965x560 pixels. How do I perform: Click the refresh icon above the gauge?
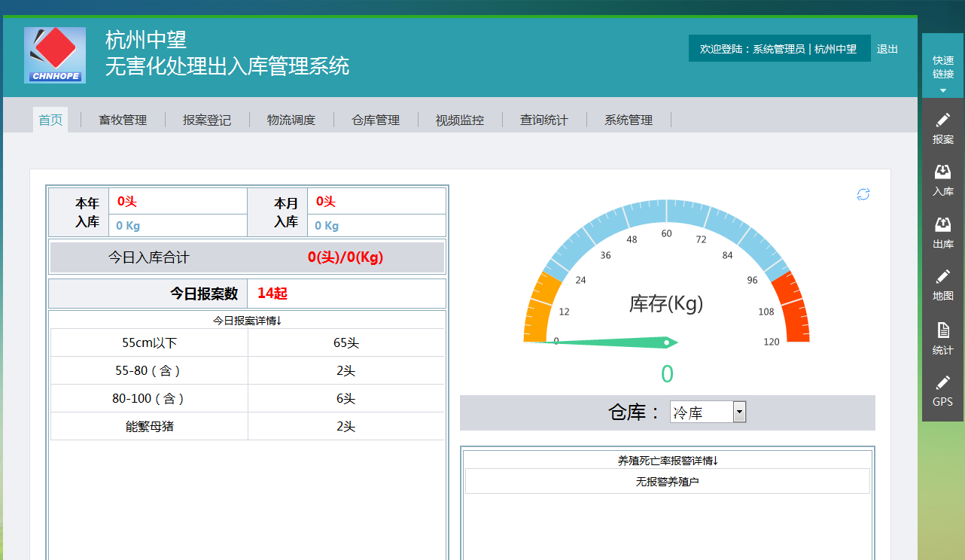(x=863, y=194)
